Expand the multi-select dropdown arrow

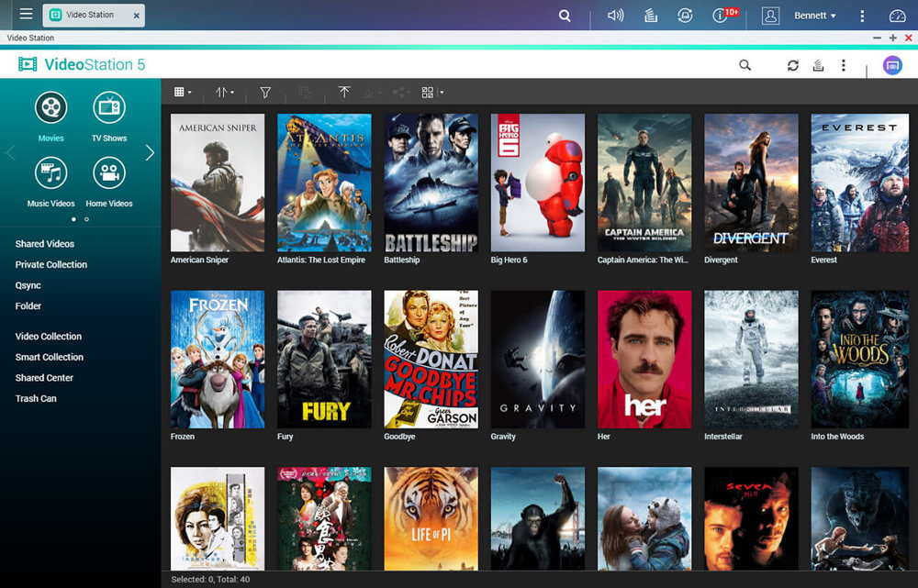pyautogui.click(x=442, y=93)
